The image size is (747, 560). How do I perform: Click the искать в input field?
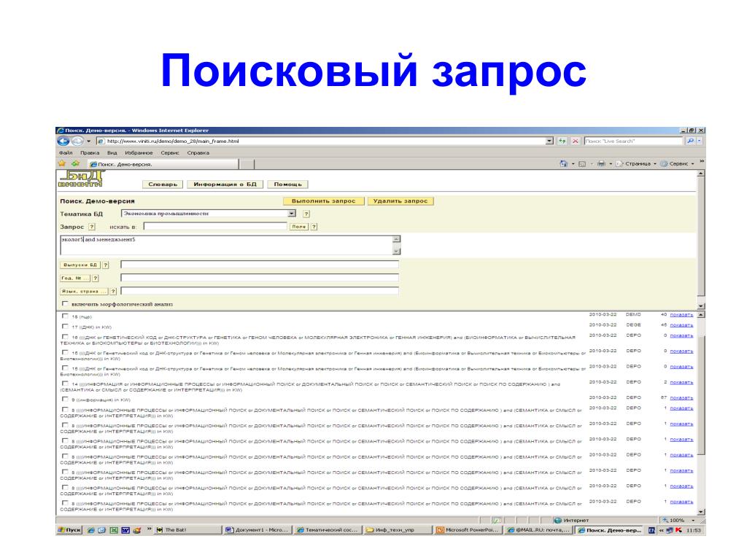(x=215, y=227)
